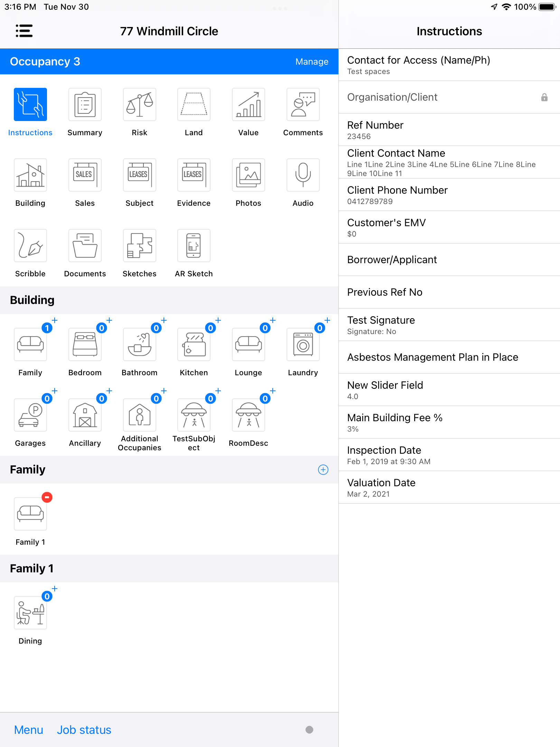Edit Contact for Access field
Screen dimensions: 560x747
click(x=449, y=65)
